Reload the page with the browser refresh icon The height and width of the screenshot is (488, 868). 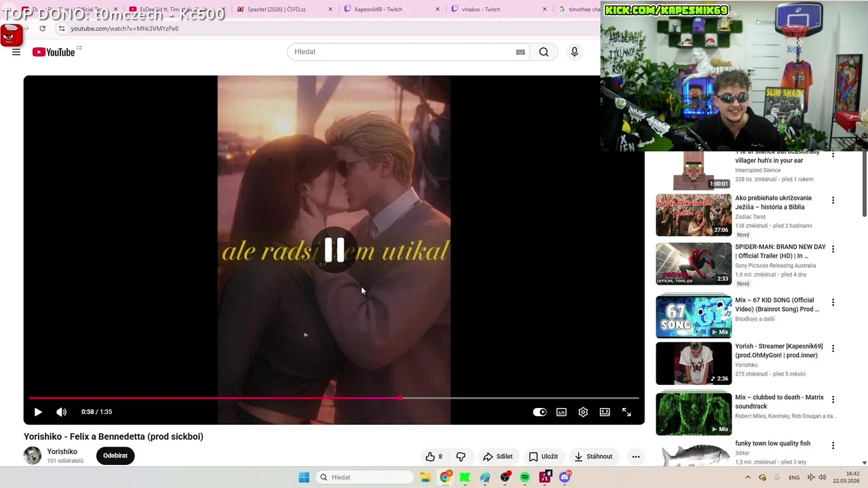43,28
